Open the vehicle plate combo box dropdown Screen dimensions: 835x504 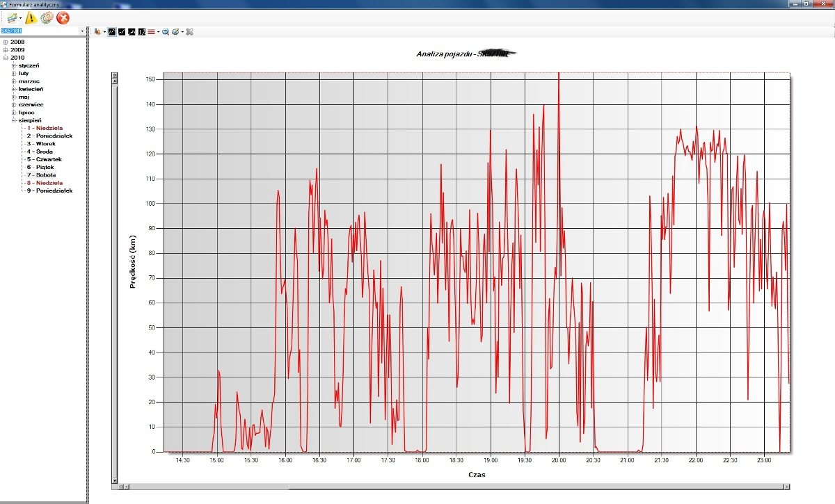[82, 31]
